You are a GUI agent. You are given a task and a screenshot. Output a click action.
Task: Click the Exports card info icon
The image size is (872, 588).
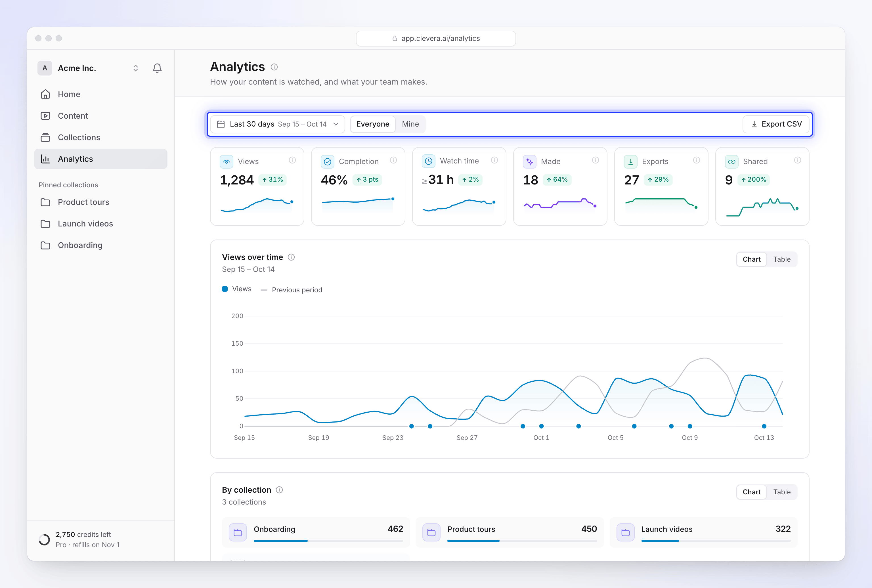(x=697, y=160)
